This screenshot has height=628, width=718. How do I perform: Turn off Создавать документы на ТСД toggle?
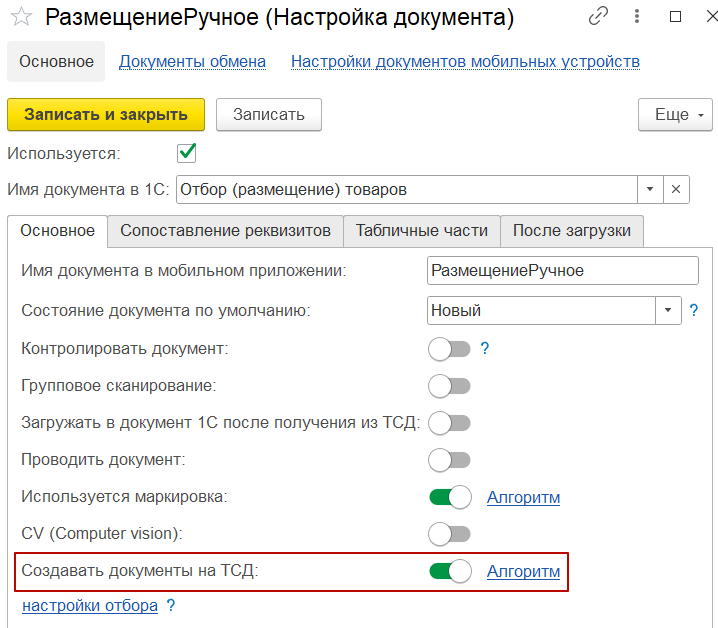pos(449,571)
